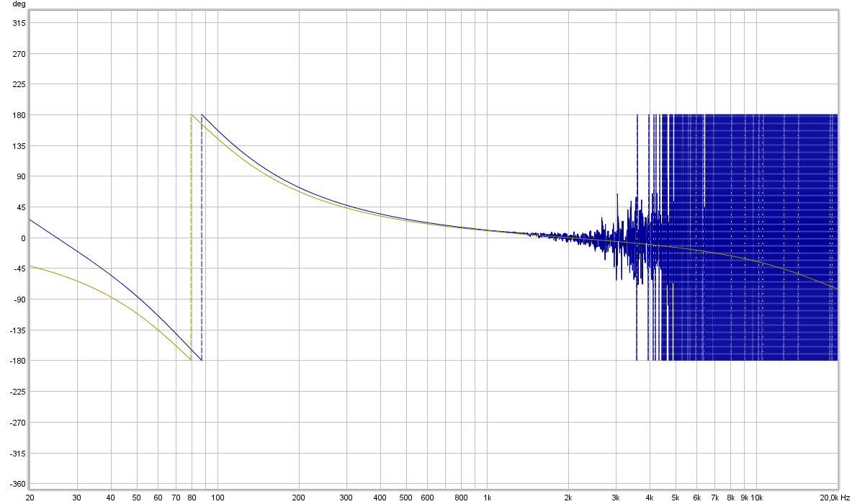Click the yellow dashed phase-wrap line near 80 Hz

coord(192,238)
